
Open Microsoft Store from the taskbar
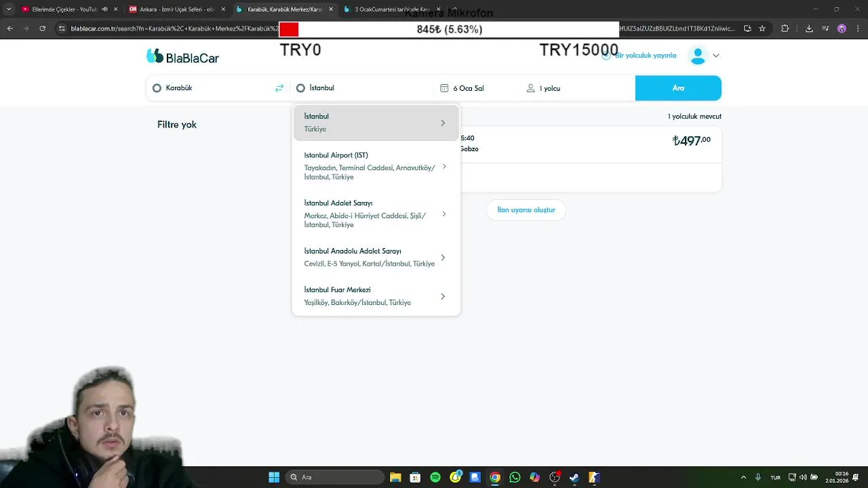(415, 477)
